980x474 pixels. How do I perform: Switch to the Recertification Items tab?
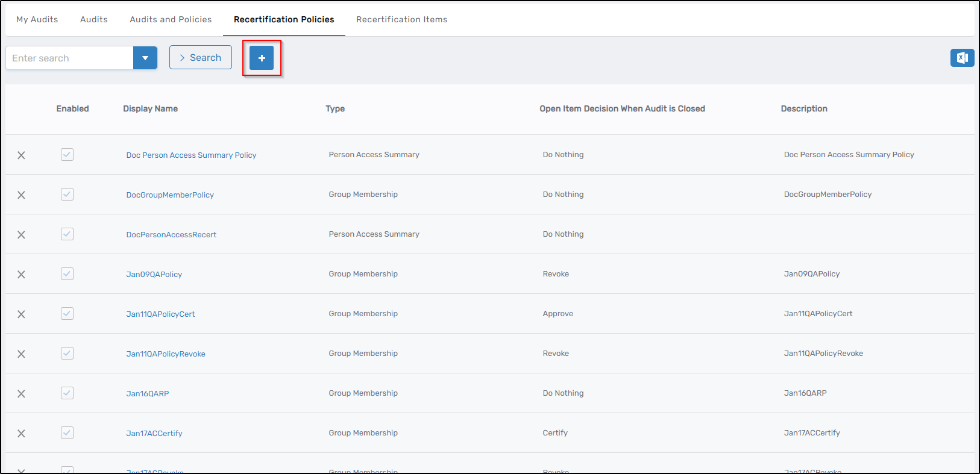(x=401, y=19)
